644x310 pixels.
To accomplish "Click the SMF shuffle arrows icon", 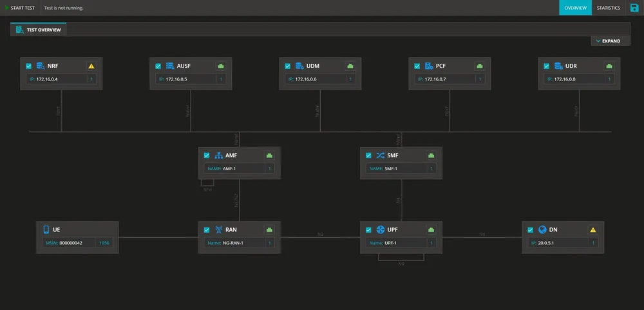I will click(x=380, y=155).
